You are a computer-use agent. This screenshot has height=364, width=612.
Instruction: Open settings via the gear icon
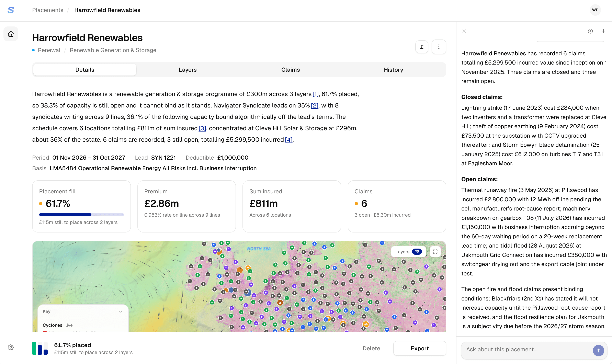[11, 347]
